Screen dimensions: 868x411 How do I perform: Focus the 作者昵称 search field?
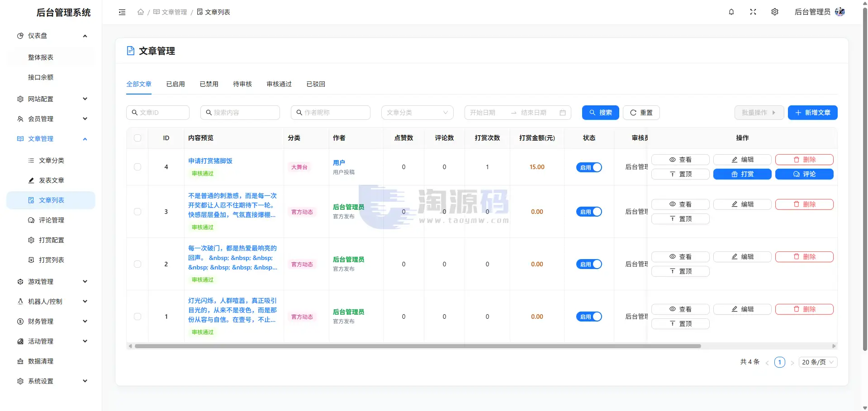331,113
